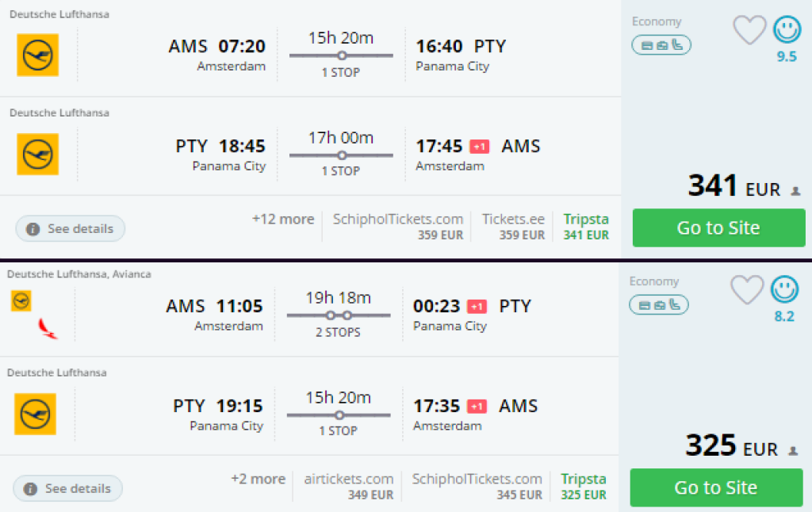Favorite the 325 EUR flight with heart icon

(x=746, y=290)
